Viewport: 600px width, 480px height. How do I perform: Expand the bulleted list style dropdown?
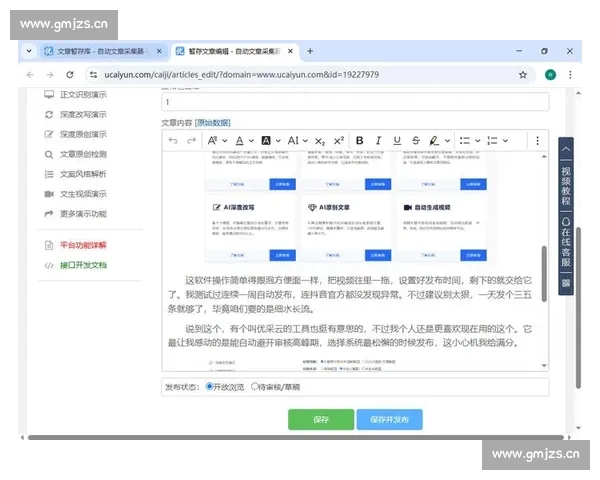click(x=478, y=141)
